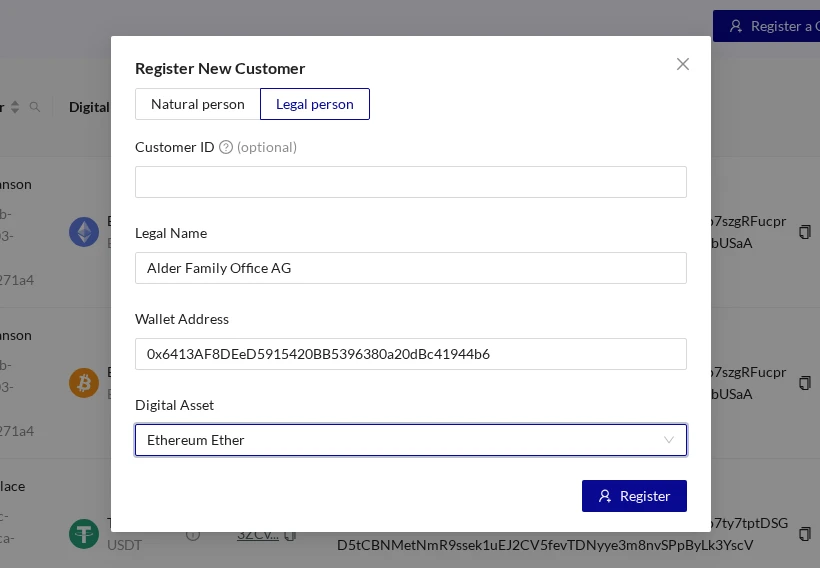Edit the Legal Name field
The width and height of the screenshot is (820, 568).
(x=411, y=268)
